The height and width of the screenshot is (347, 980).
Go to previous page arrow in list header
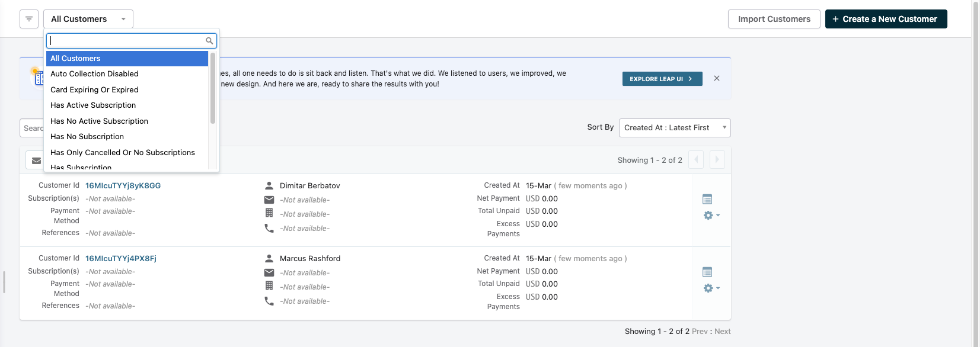[x=696, y=160]
